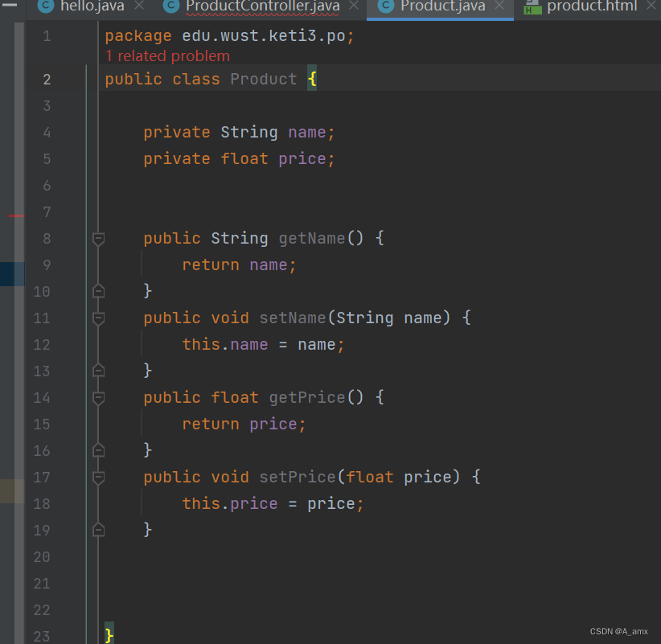Switch to the hello.java tab
This screenshot has height=644, width=661.
(92, 6)
